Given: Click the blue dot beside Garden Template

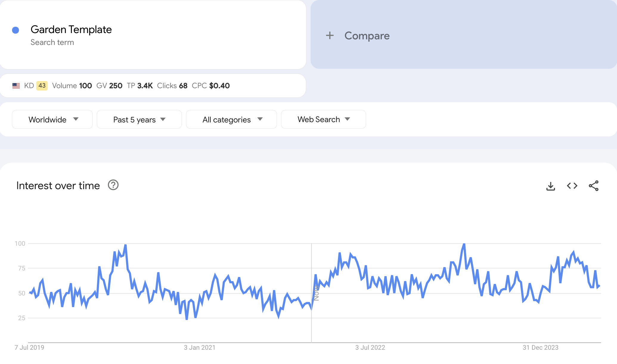Looking at the screenshot, I should (x=15, y=30).
